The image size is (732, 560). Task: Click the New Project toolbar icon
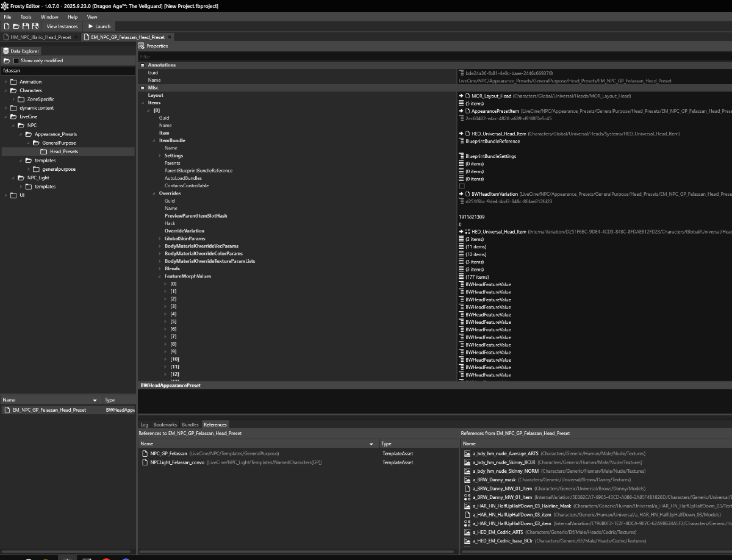pos(6,26)
